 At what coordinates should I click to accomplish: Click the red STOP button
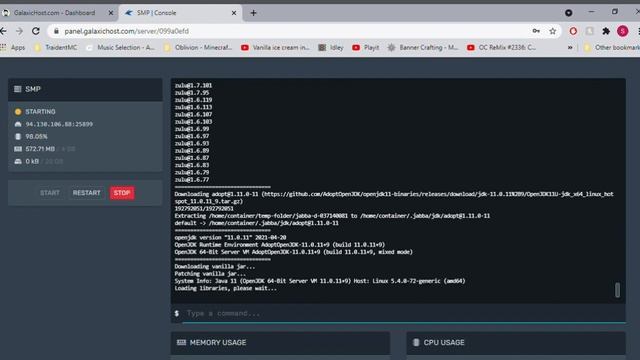click(x=122, y=193)
